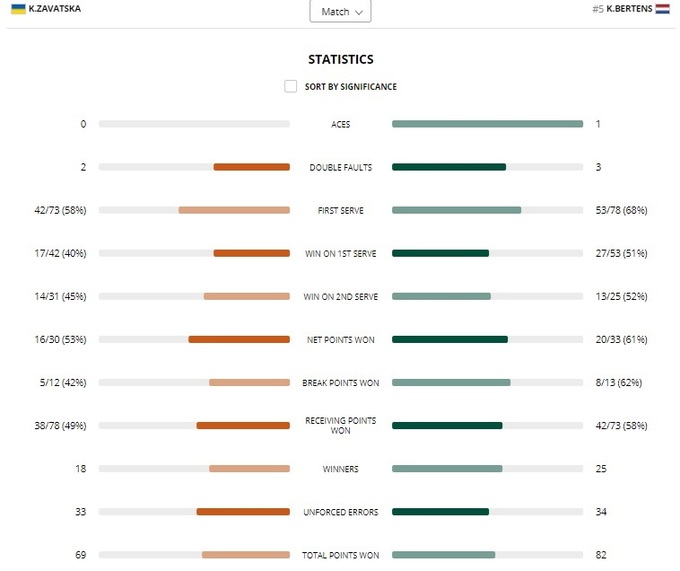Select the Receiving Points Won label
Screen dimensions: 680x571
[340, 426]
